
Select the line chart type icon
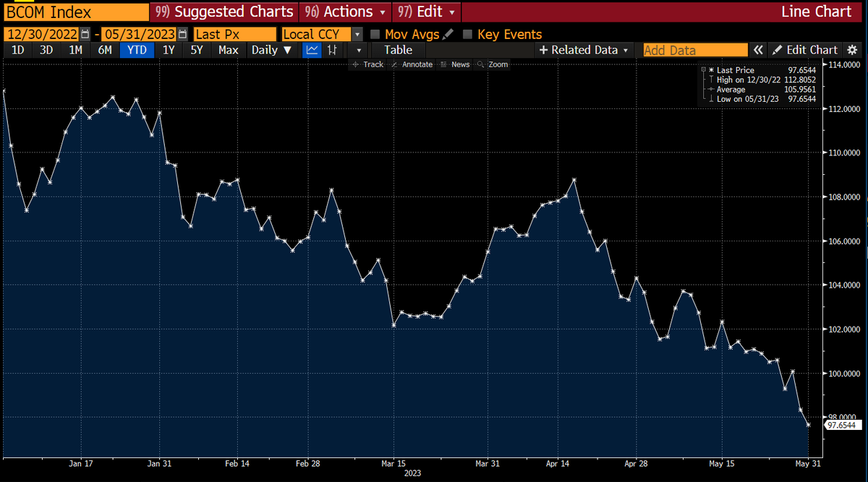312,50
